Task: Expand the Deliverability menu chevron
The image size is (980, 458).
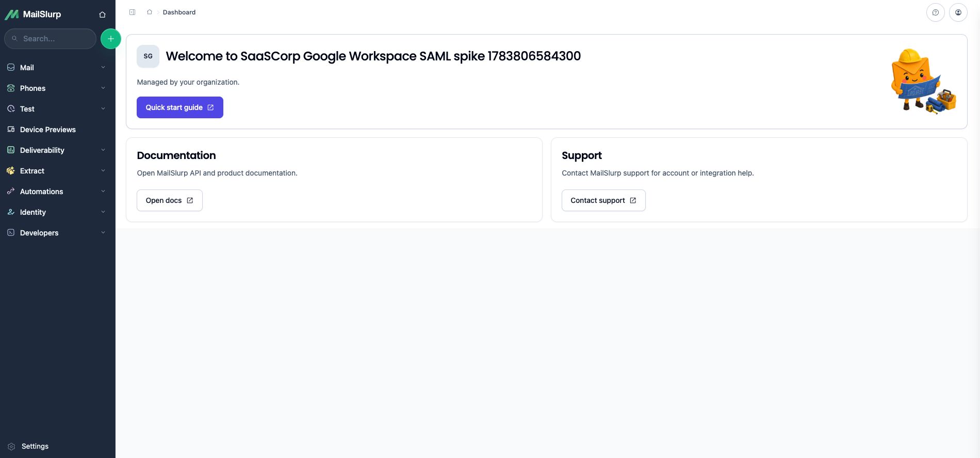Action: [103, 150]
